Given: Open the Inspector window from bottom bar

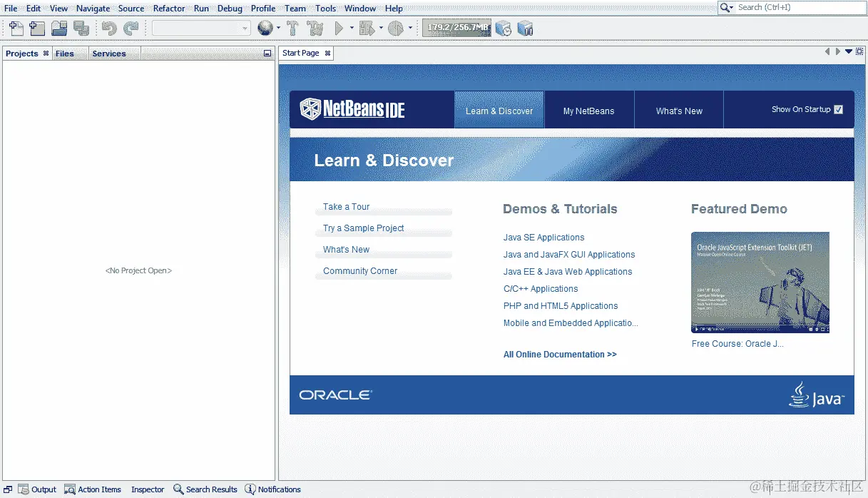Looking at the screenshot, I should click(148, 489).
